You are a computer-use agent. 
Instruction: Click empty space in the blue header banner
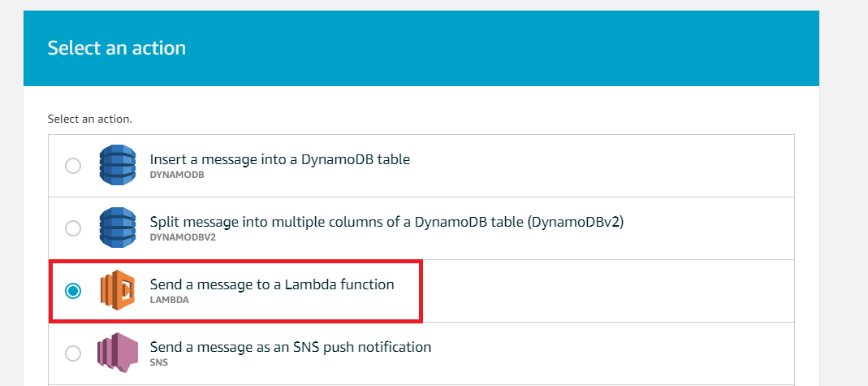[x=499, y=48]
